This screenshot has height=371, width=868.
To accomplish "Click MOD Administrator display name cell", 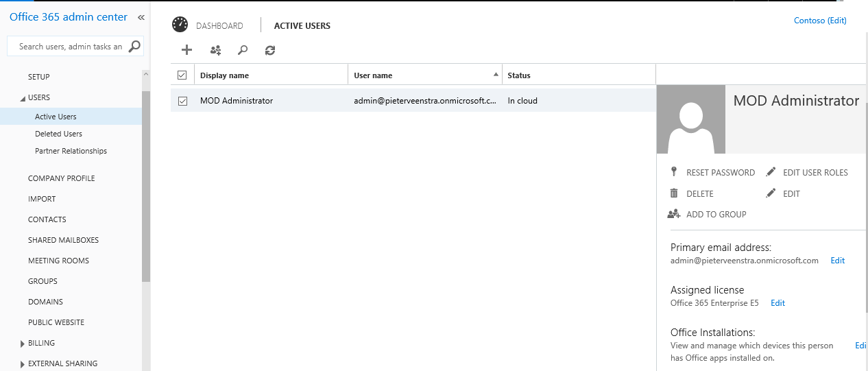I will coord(237,101).
